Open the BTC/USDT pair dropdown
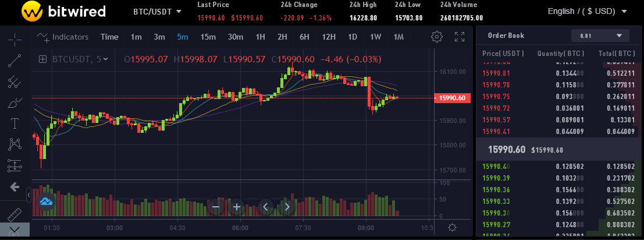Image resolution: width=644 pixels, height=240 pixels. click(157, 12)
